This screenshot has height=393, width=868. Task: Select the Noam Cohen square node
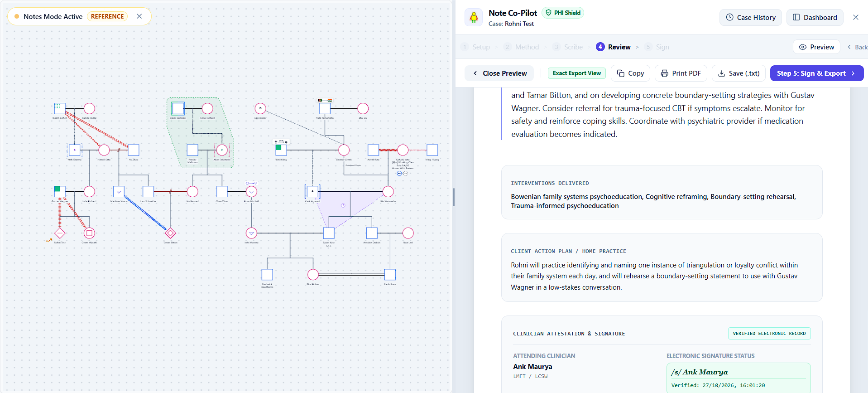[x=60, y=108]
